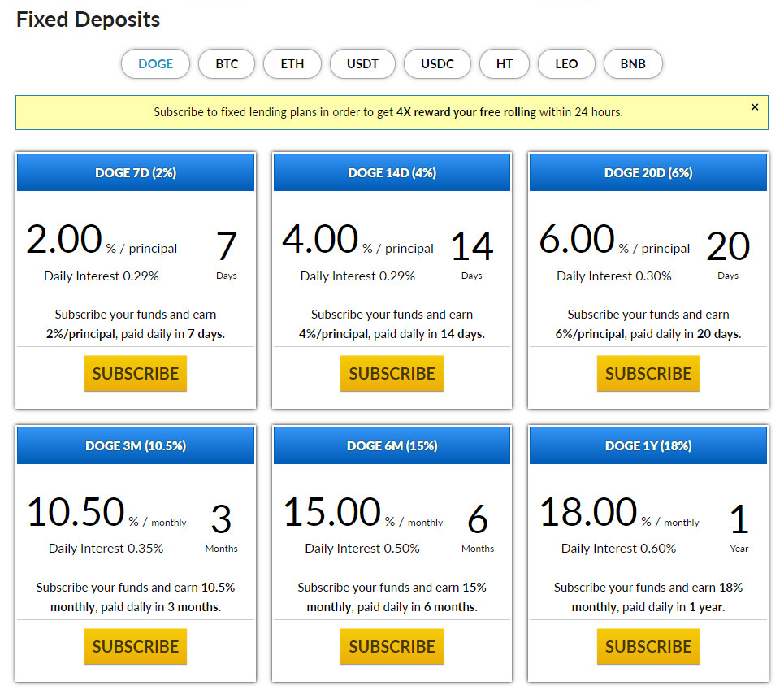Subscribe to the DOGE 20D plan
Image resolution: width=784 pixels, height=690 pixels.
pos(648,374)
